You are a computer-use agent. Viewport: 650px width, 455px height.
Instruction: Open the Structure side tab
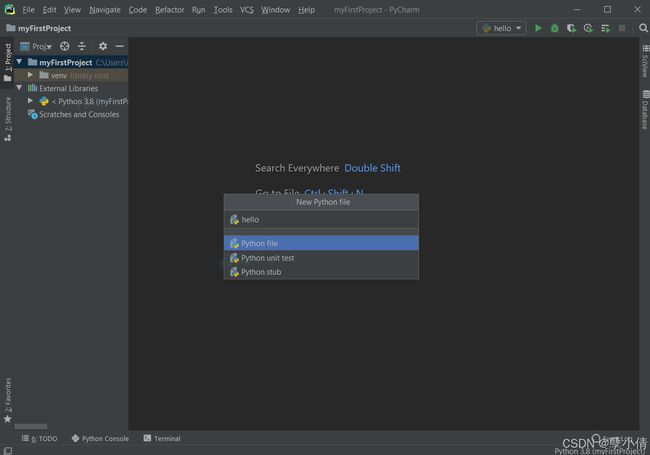[x=7, y=119]
